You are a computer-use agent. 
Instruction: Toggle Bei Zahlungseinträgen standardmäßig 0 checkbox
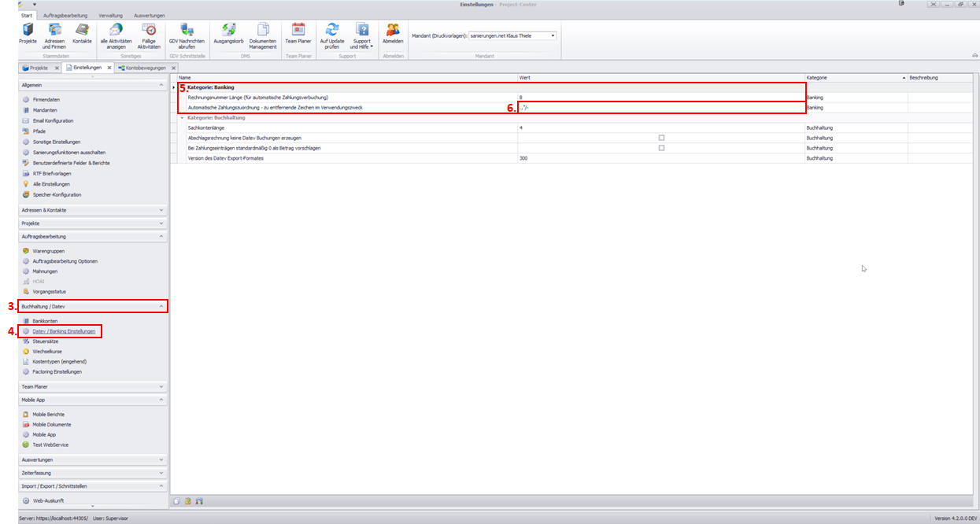(661, 148)
